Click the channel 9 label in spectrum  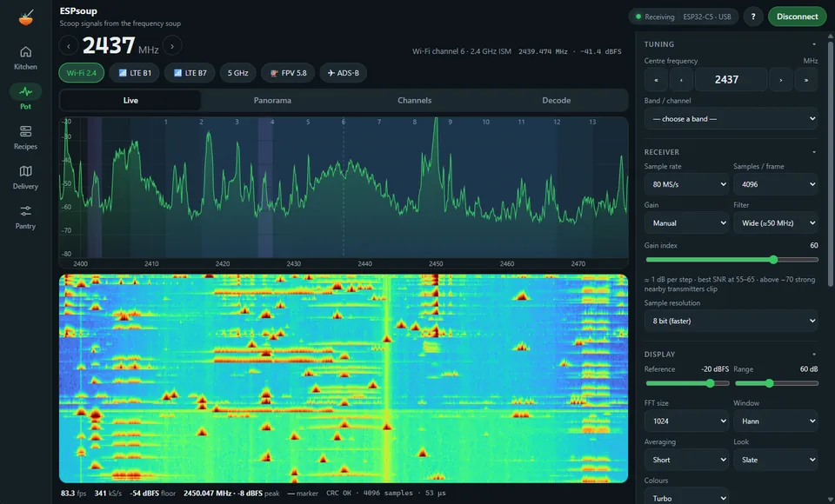pos(450,122)
